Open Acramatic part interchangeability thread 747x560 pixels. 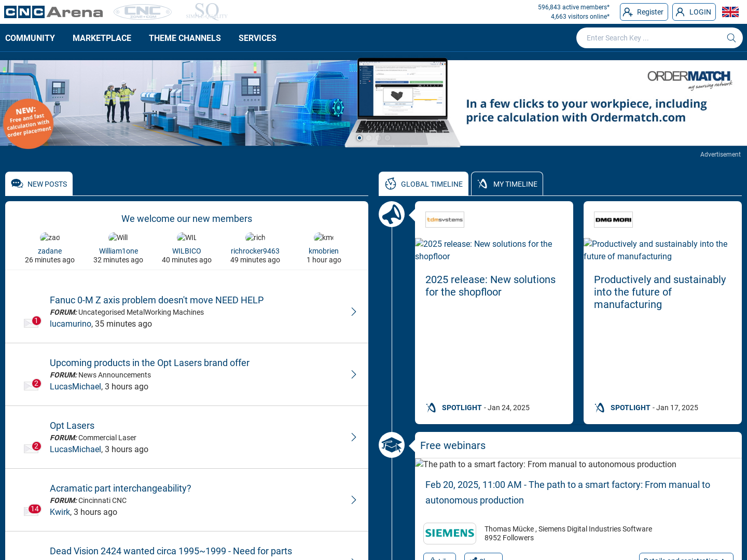(120, 488)
